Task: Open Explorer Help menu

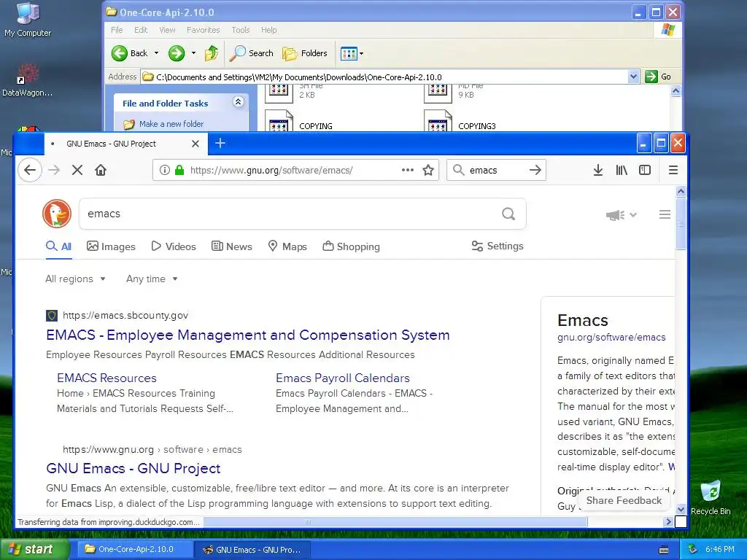Action: (268, 30)
